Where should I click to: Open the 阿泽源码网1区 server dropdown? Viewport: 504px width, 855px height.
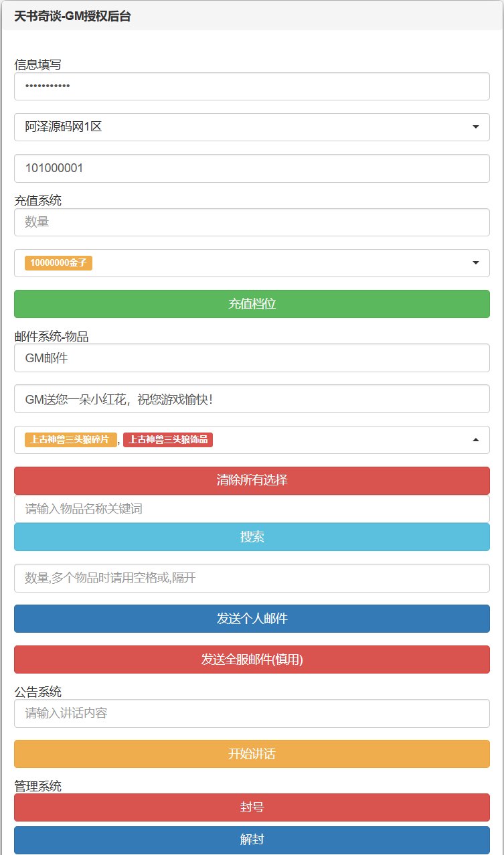[252, 127]
